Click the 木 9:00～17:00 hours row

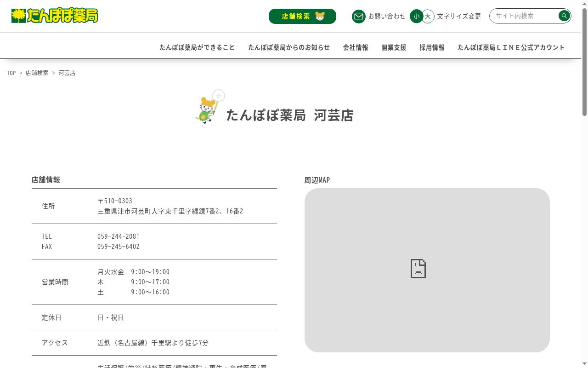[133, 282]
